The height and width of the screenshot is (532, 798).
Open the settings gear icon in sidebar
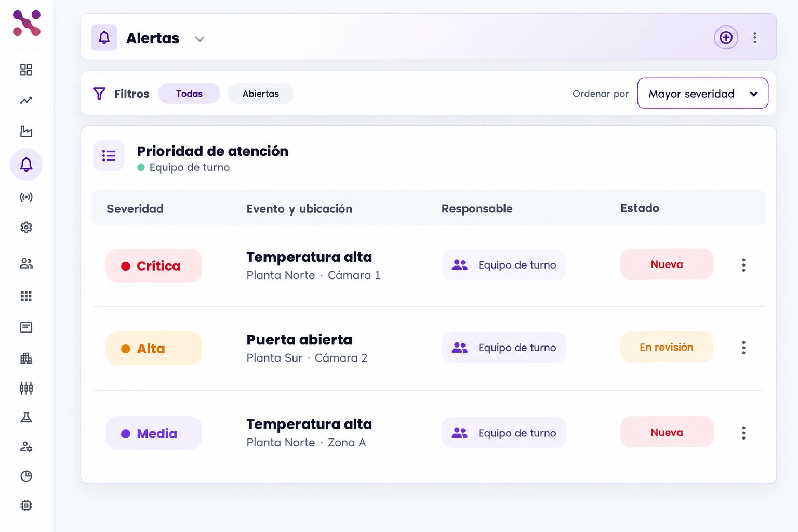tap(26, 227)
